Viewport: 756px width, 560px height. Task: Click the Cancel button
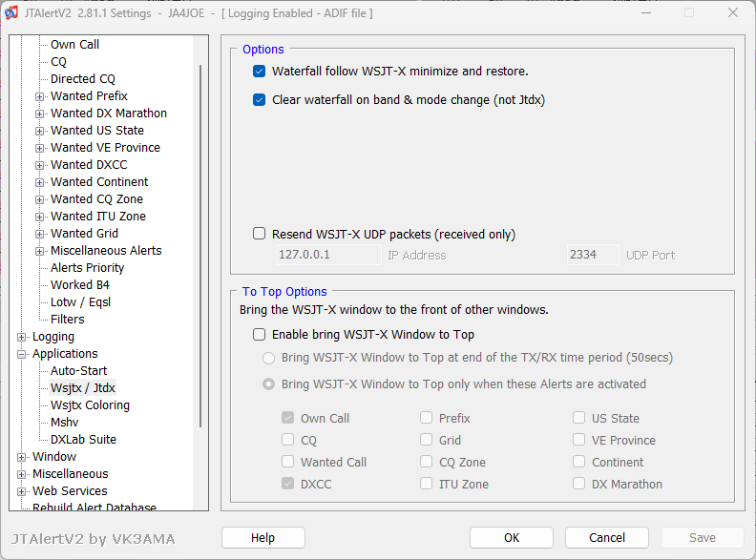tap(607, 537)
